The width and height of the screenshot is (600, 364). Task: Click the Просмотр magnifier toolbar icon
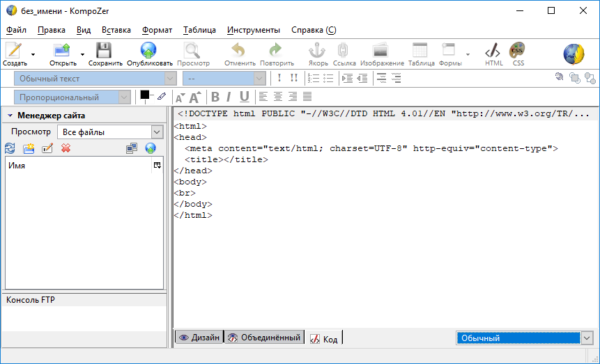(x=192, y=51)
